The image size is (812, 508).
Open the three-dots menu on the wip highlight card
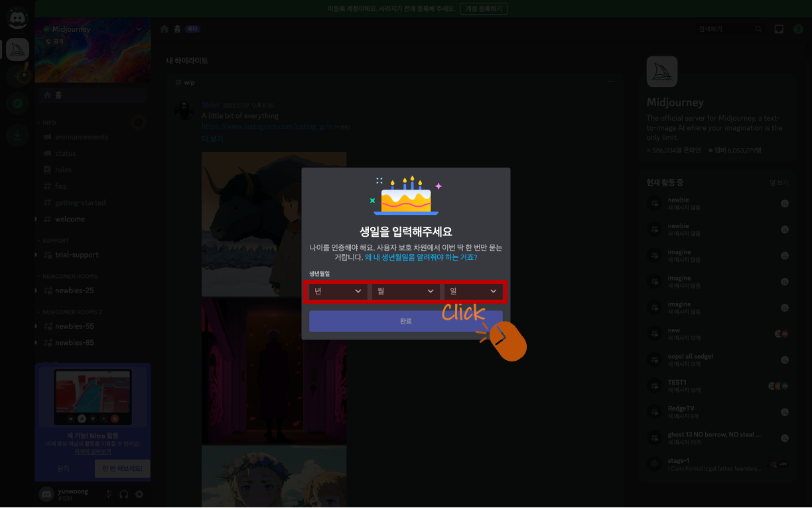611,82
